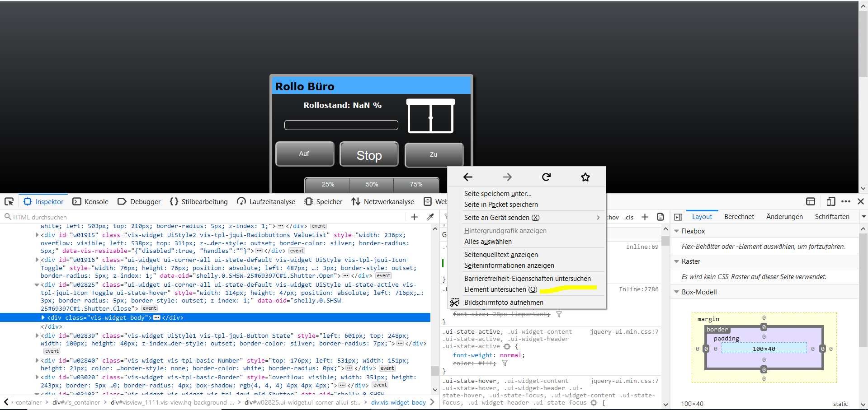Click the add new node plus icon

414,217
